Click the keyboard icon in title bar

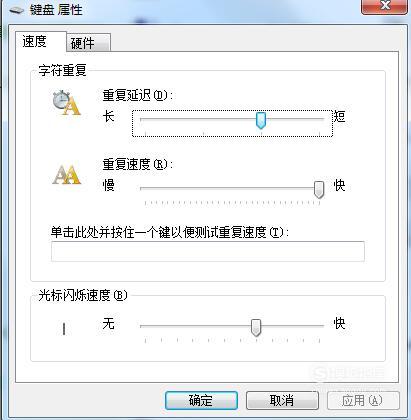point(16,10)
